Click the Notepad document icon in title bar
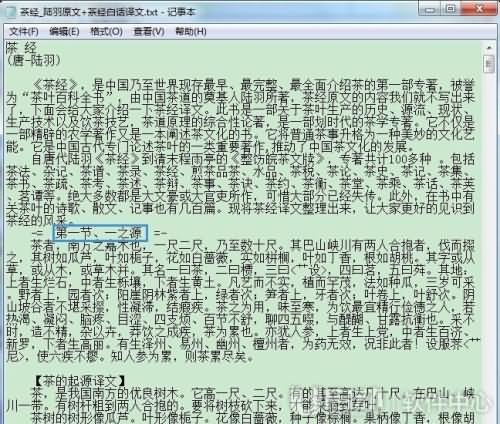 (x=11, y=12)
